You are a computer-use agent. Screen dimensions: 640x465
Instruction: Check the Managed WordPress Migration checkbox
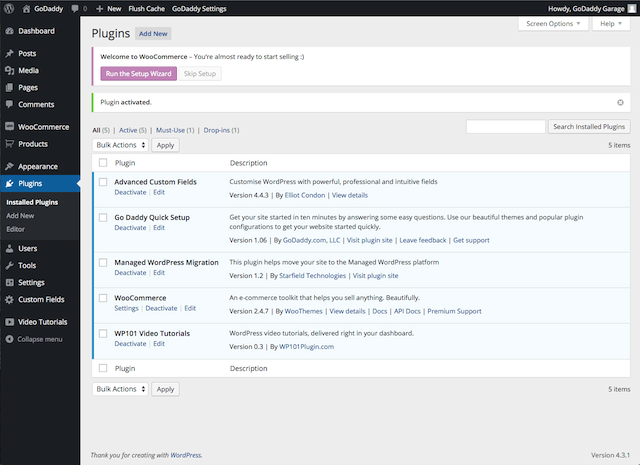[x=103, y=263]
